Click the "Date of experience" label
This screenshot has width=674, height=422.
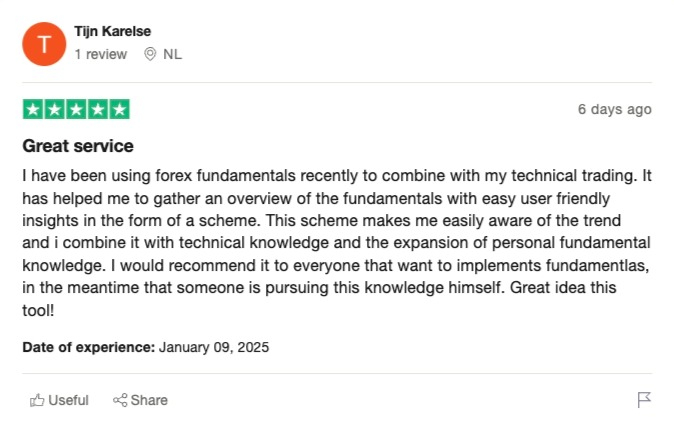click(89, 347)
